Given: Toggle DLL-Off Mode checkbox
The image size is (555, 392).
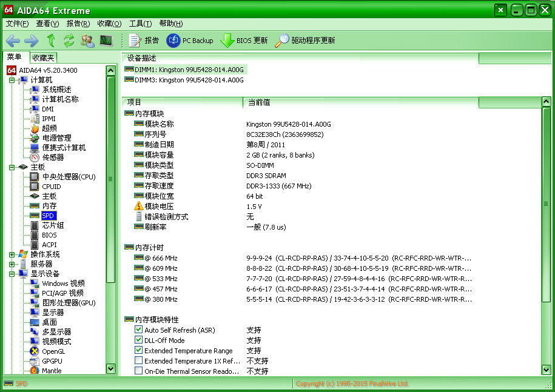Looking at the screenshot, I should coord(139,340).
